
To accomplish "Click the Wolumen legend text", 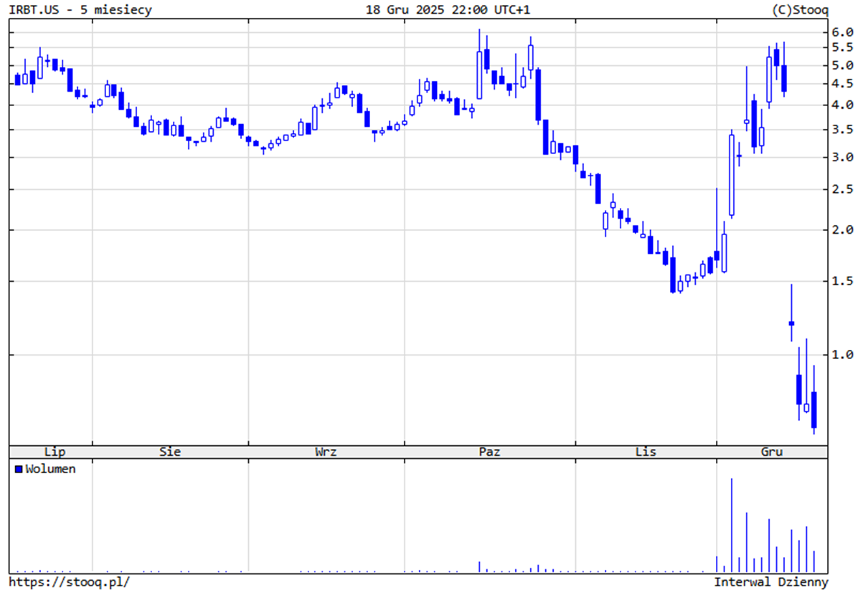I will click(x=50, y=470).
